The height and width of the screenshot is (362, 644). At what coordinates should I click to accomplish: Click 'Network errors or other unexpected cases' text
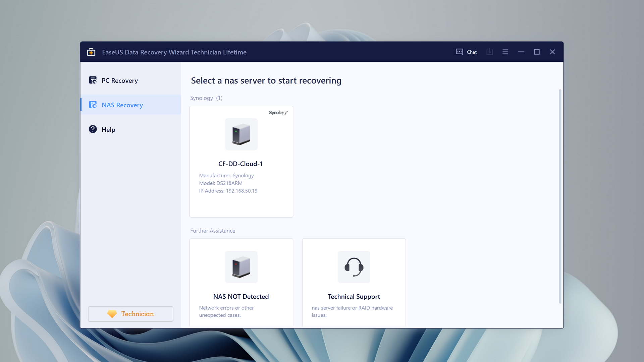point(226,311)
